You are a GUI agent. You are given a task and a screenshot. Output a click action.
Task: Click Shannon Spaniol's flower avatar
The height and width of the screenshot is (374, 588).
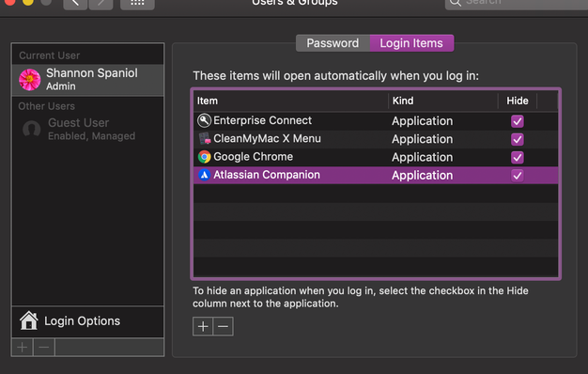pyautogui.click(x=30, y=80)
